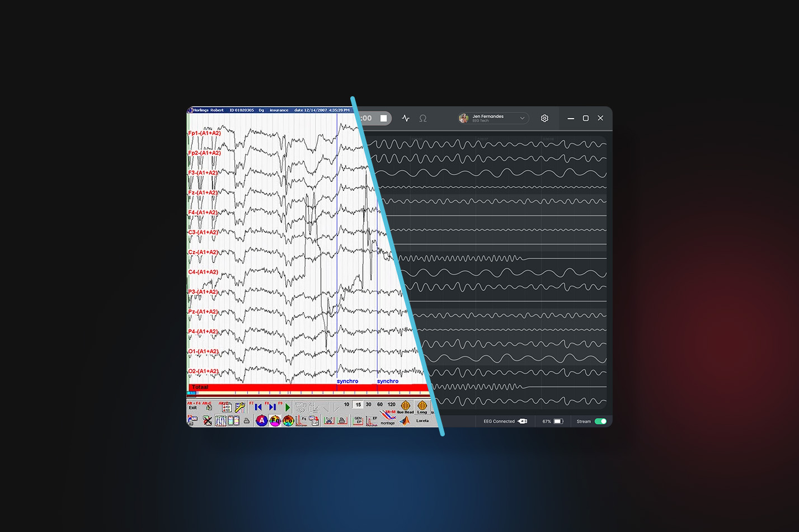Click the printer icon in bottom toolbar
The image size is (799, 532).
(x=247, y=421)
